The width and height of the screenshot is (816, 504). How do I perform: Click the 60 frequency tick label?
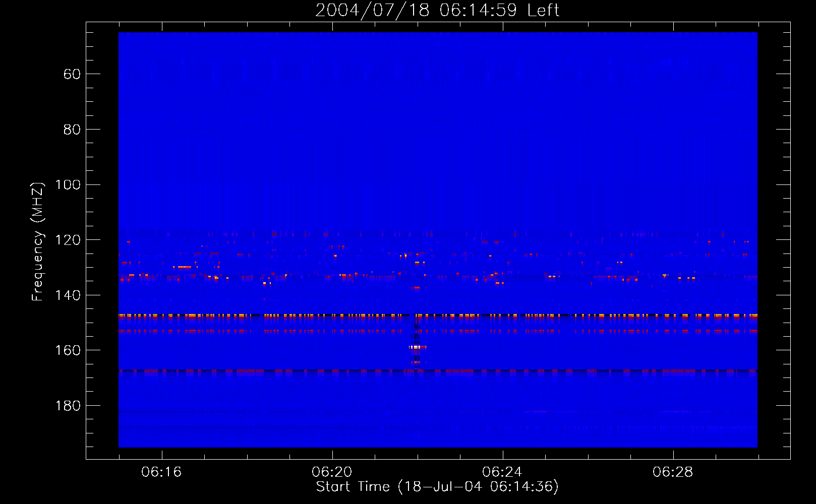[x=72, y=74]
